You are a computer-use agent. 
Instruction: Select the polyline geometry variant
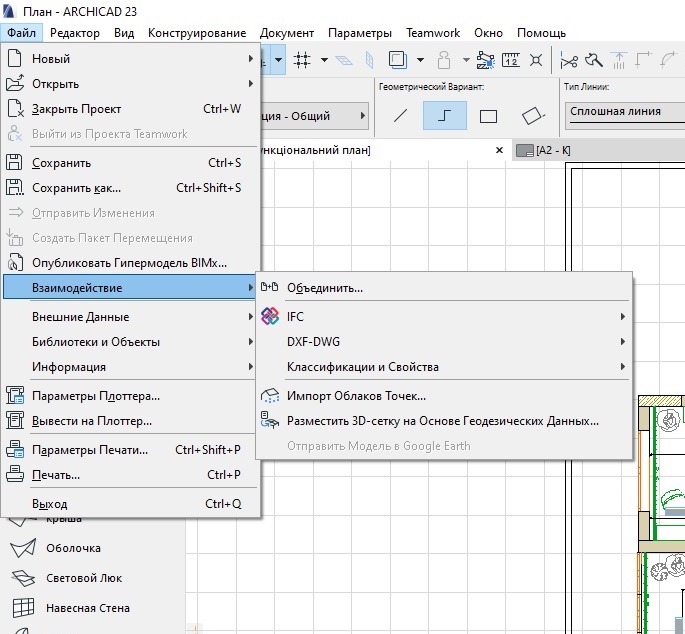[x=445, y=116]
